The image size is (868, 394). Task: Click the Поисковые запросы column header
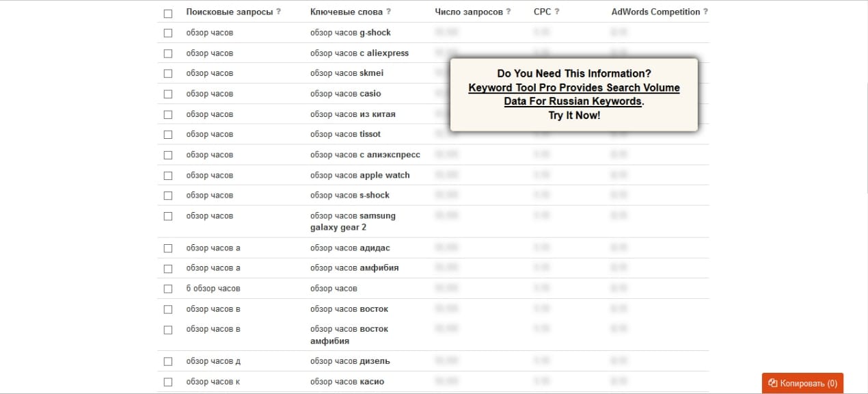click(230, 12)
